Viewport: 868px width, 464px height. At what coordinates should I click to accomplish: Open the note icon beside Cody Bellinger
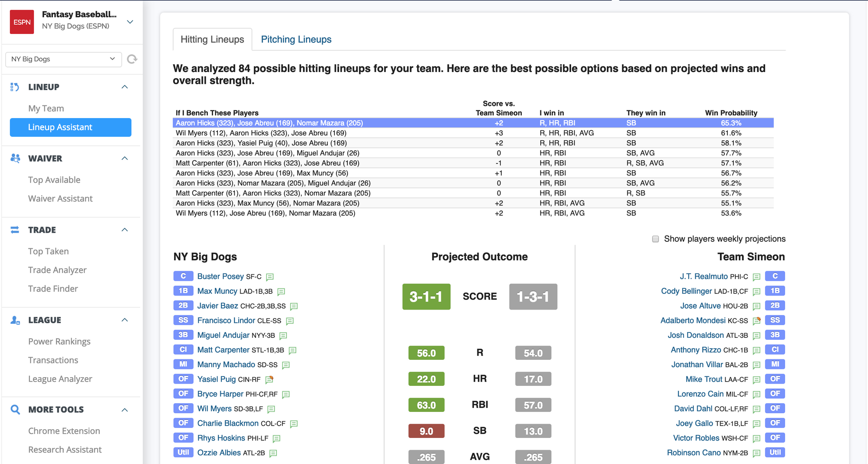(756, 292)
